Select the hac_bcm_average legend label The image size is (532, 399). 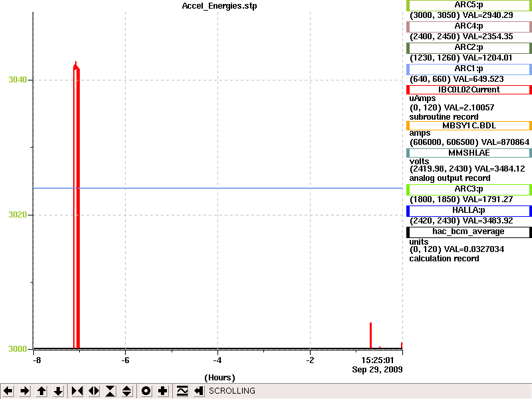click(469, 232)
